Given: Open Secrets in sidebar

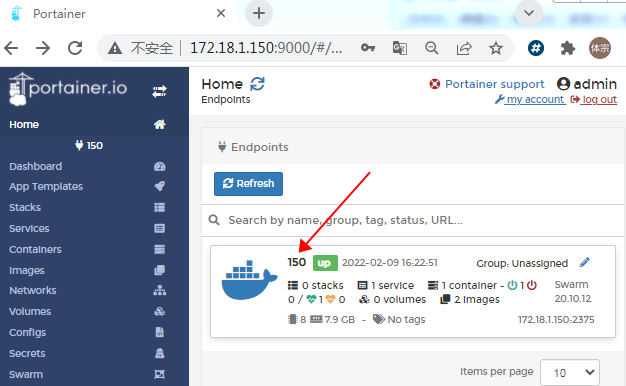Looking at the screenshot, I should pos(27,354).
